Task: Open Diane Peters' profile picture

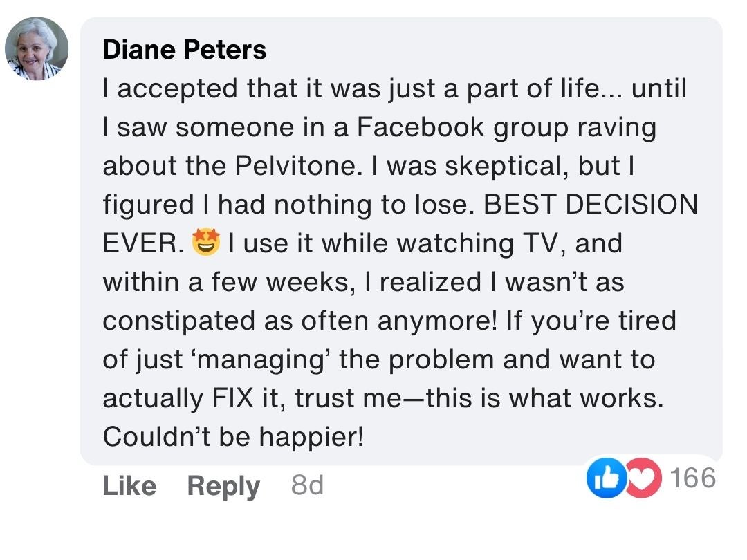Action: 37,48
